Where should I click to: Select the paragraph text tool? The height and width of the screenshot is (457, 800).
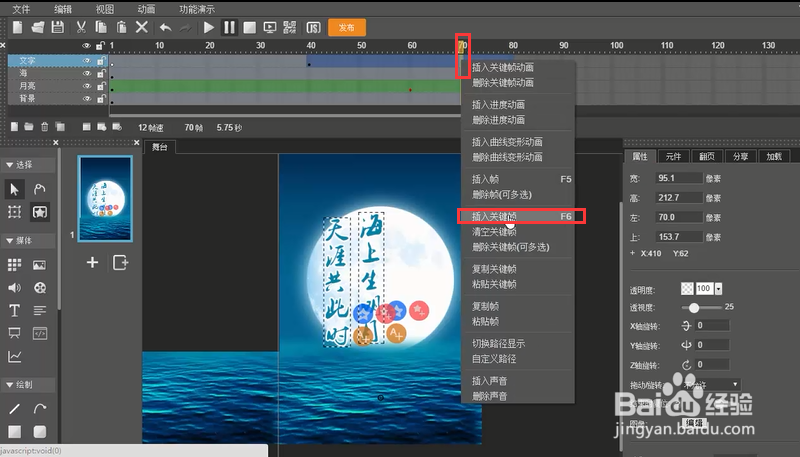point(39,310)
